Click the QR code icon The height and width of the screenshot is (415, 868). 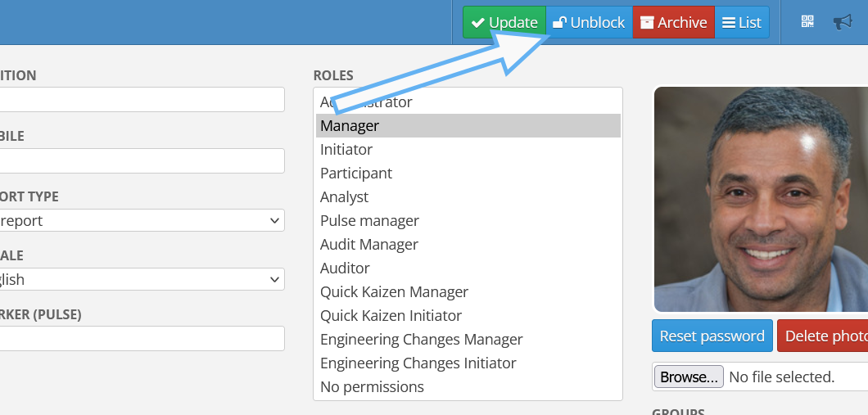pyautogui.click(x=807, y=22)
